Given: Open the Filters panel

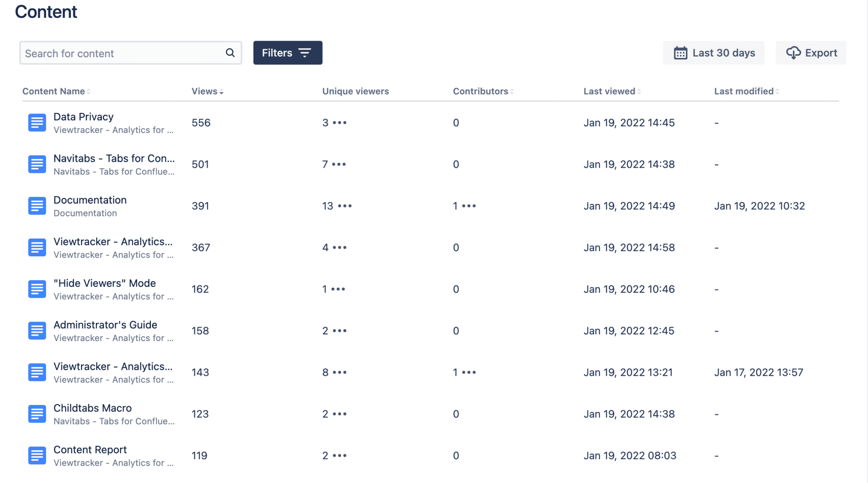Looking at the screenshot, I should tap(288, 53).
